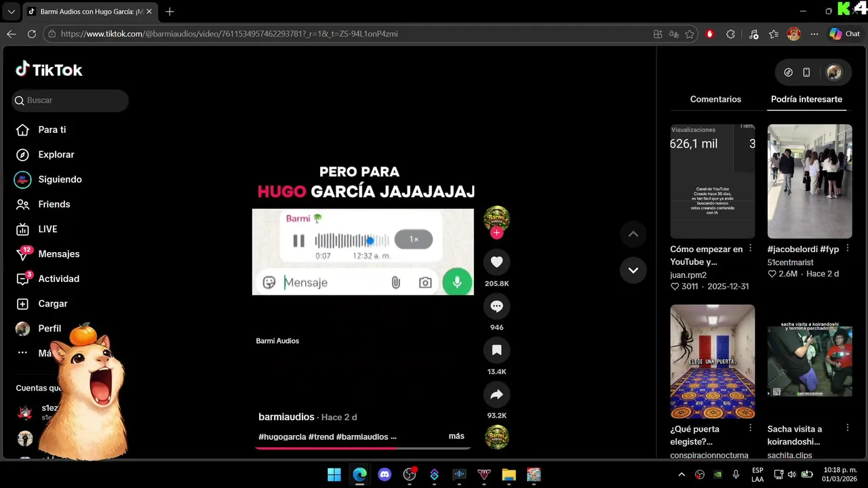
Task: Expand description with 'más'
Action: coord(456,436)
